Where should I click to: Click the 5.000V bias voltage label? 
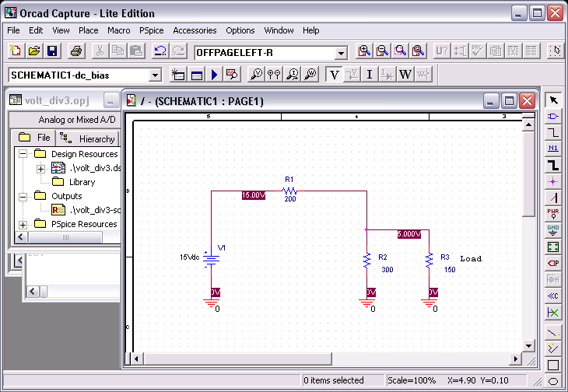(x=409, y=234)
